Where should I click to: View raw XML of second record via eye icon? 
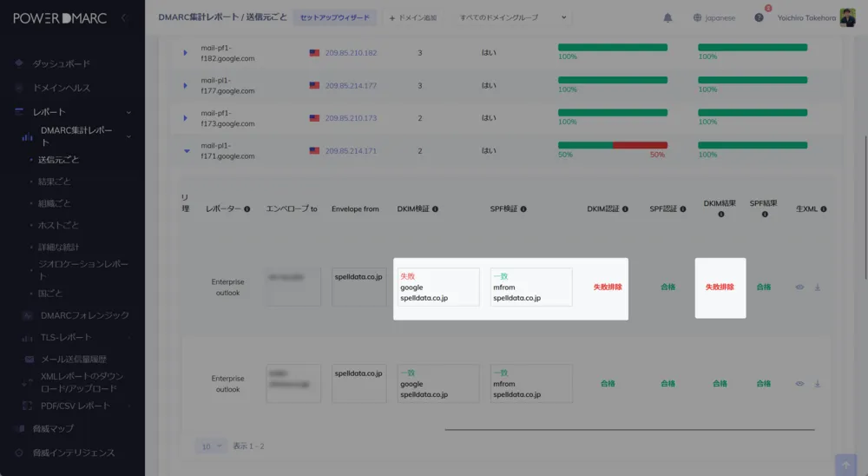point(799,383)
